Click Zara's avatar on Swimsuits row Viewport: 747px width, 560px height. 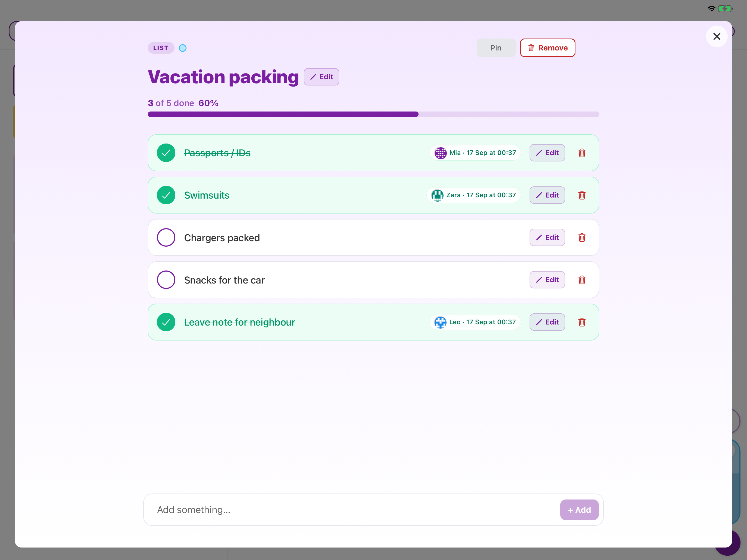coord(437,195)
